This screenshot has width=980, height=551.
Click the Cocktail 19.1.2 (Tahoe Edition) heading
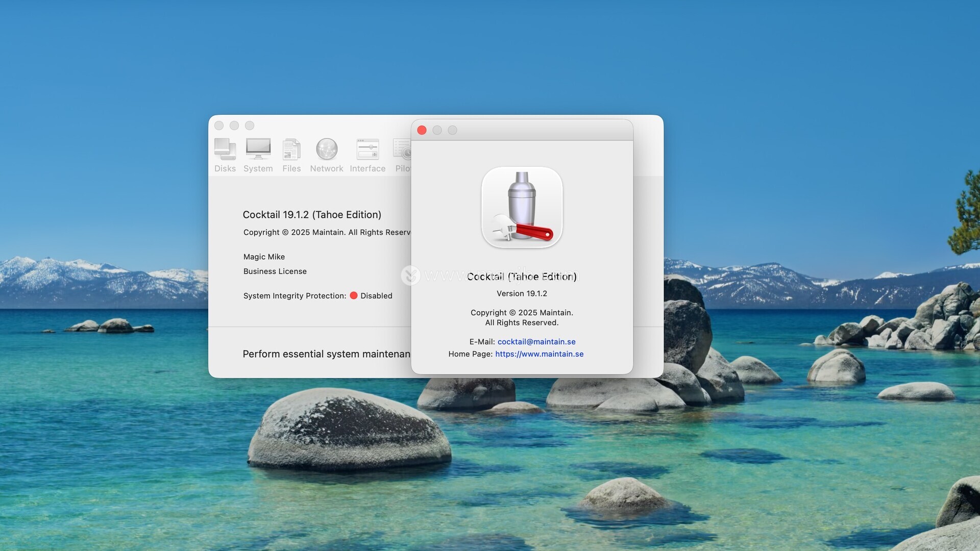coord(312,215)
